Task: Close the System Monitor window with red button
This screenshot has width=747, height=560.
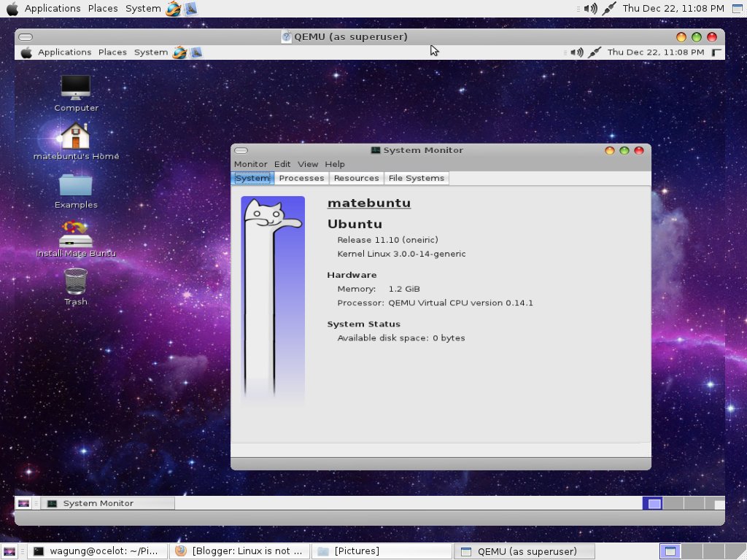Action: pos(639,150)
